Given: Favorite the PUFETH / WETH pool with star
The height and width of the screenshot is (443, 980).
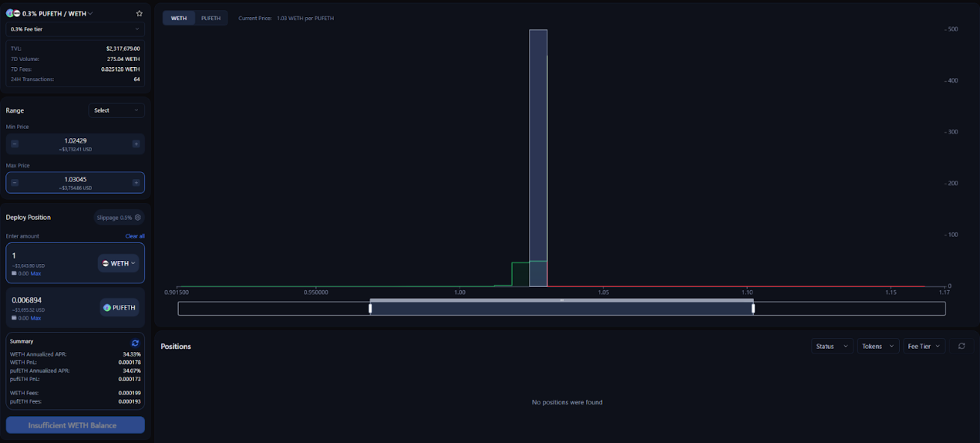Looking at the screenshot, I should (x=139, y=13).
